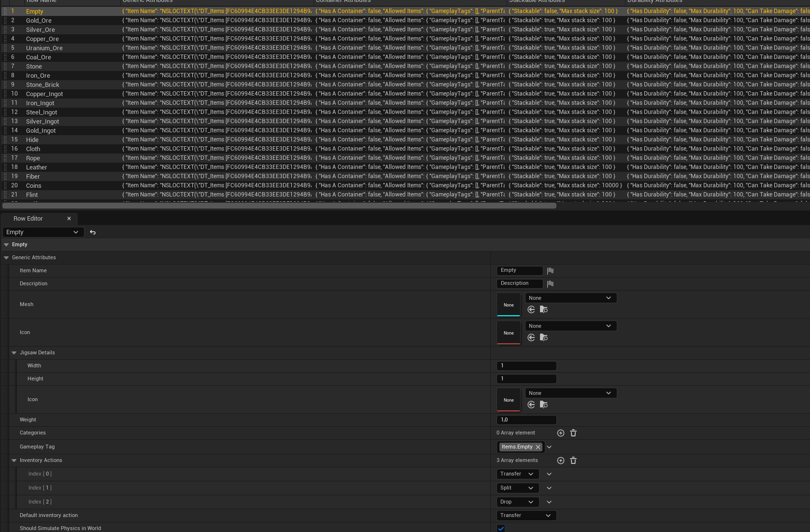Screen dimensions: 810x532
Task: Click the Jigsaw Width value field
Action: pyautogui.click(x=526, y=366)
